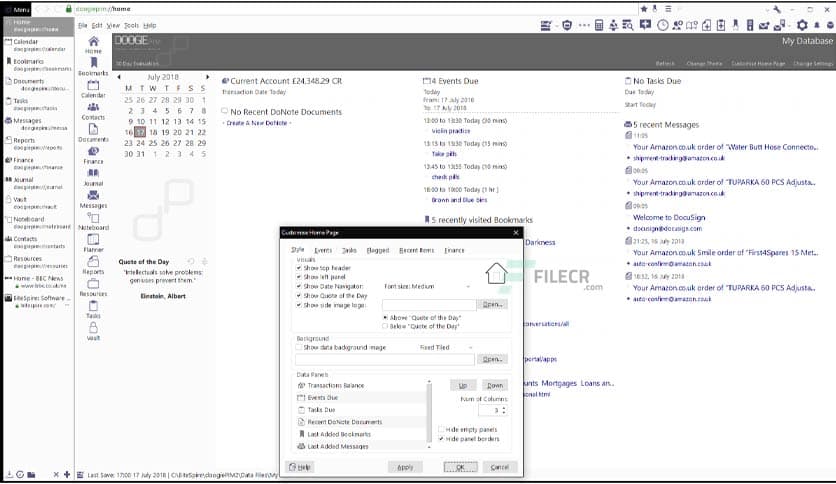Image resolution: width=836 pixels, height=484 pixels.
Task: Go to the previous month in the date navigator
Action: [119, 77]
